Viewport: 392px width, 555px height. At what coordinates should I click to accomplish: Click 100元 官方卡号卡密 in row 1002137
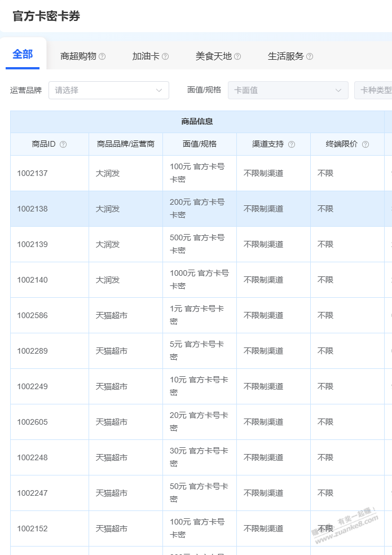[x=197, y=173]
